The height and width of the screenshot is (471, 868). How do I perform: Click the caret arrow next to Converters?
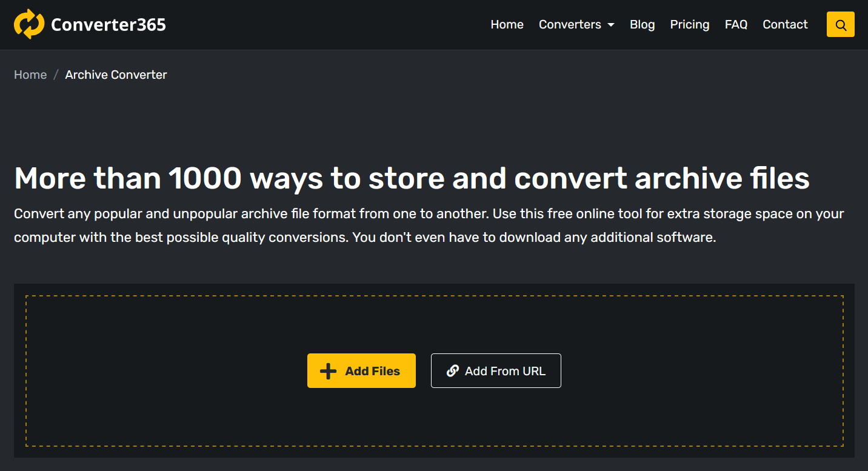click(x=611, y=25)
